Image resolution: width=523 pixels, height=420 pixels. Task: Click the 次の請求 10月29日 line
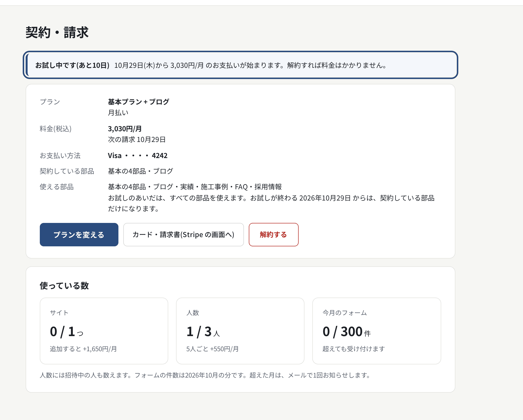click(x=137, y=140)
